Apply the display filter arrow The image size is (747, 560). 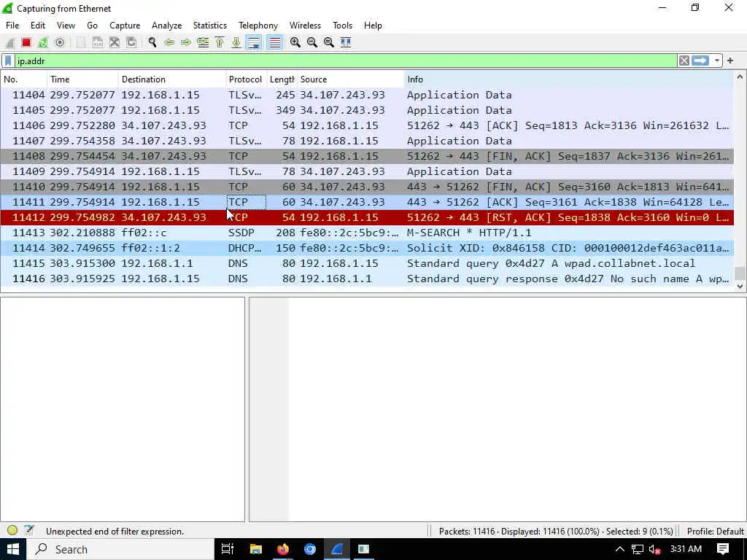tap(700, 61)
